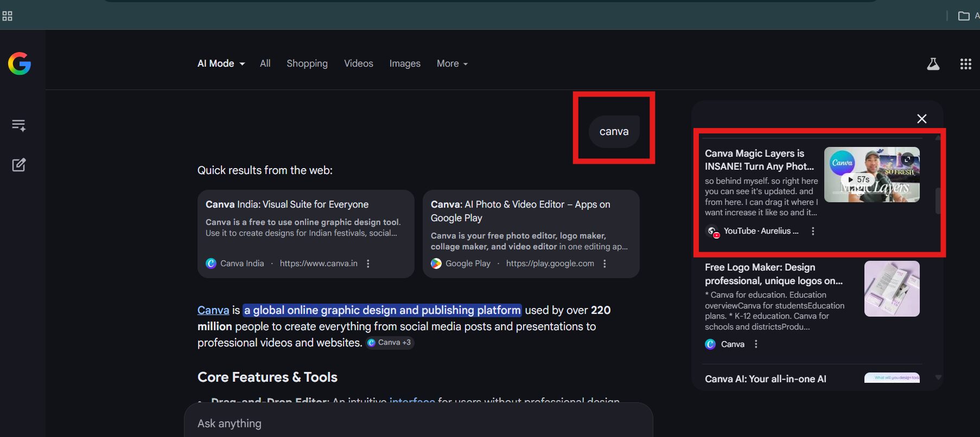Open three-dot menu for Canva logo maker

[x=756, y=344]
